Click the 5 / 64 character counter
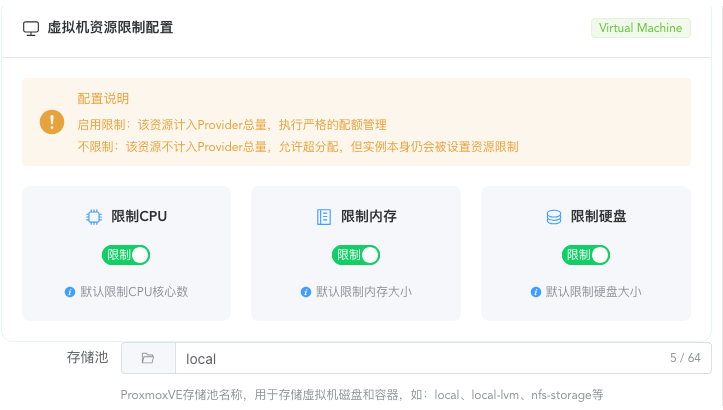 coord(685,358)
